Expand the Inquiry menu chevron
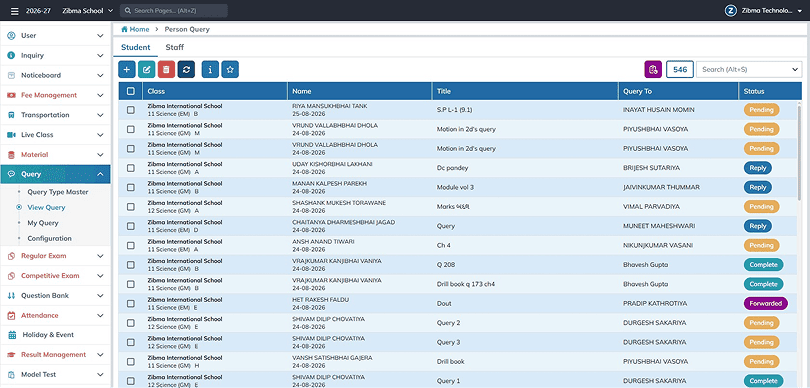The height and width of the screenshot is (388, 810). click(100, 55)
